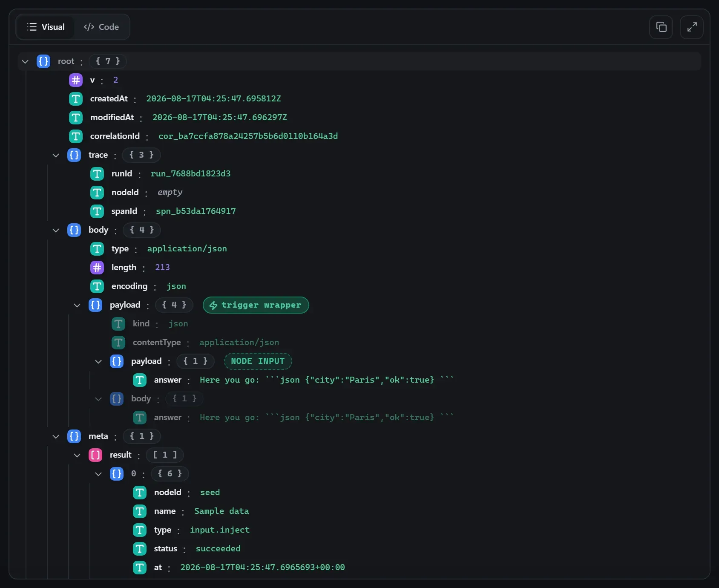
Task: Select the empty nodeId value under trace
Action: 170,193
